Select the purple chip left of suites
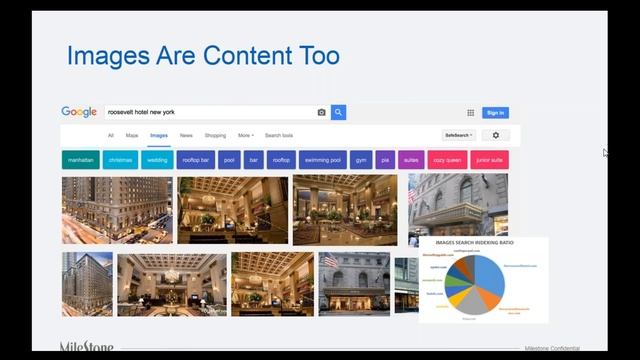640x360 pixels. point(385,160)
